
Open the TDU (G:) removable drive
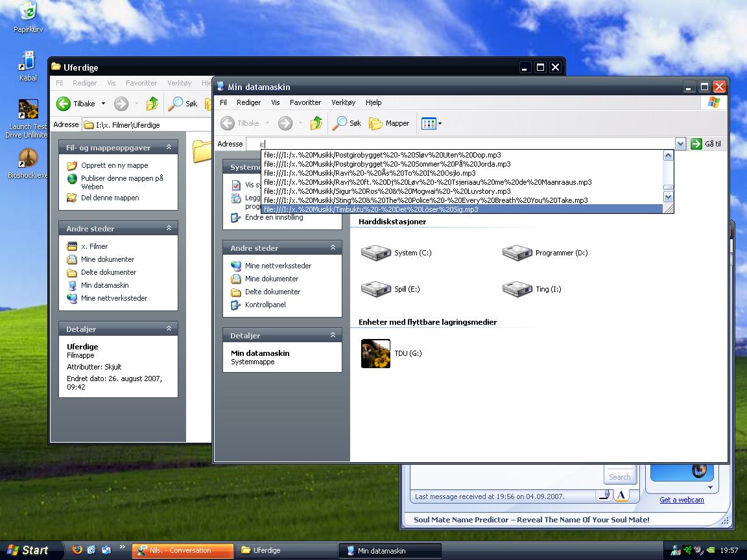(391, 353)
